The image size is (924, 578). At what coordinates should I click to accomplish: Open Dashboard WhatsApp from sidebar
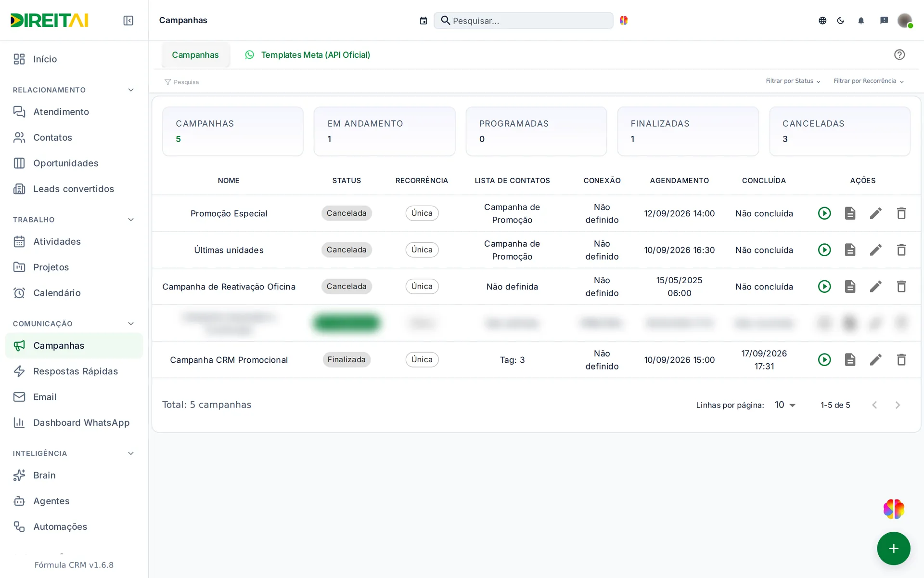(74, 422)
